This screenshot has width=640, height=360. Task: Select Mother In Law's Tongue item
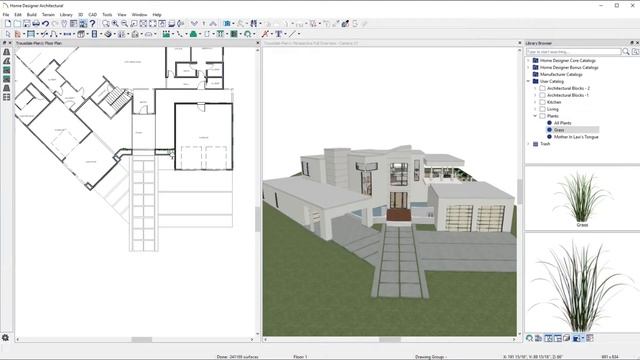576,137
